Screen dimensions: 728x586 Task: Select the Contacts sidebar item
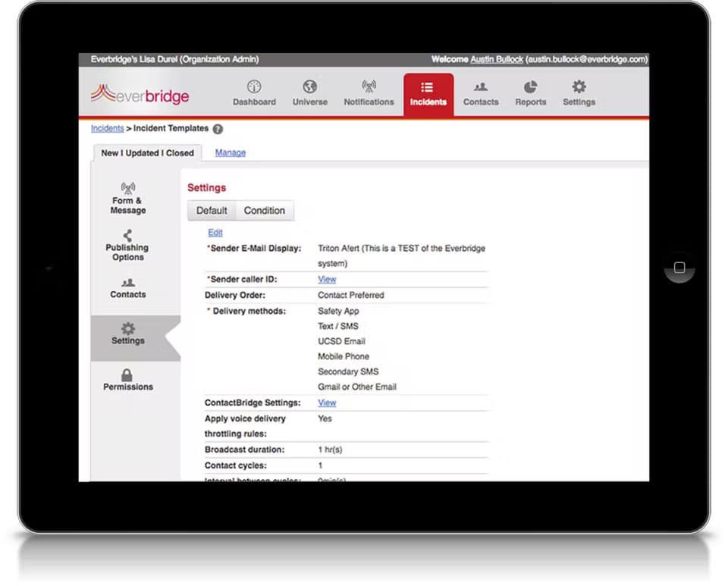tap(127, 290)
